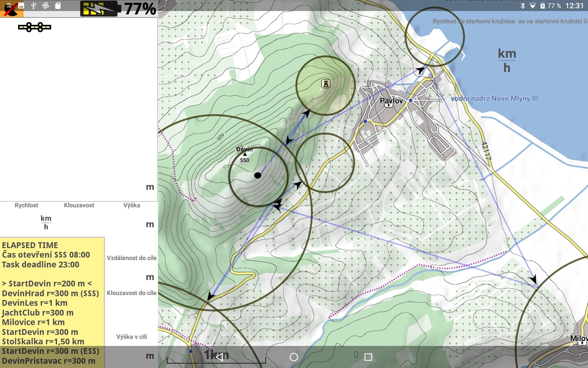Viewport: 588px width, 368px height.
Task: Select JachtClub r=300 m turnpoint
Action: pos(38,312)
